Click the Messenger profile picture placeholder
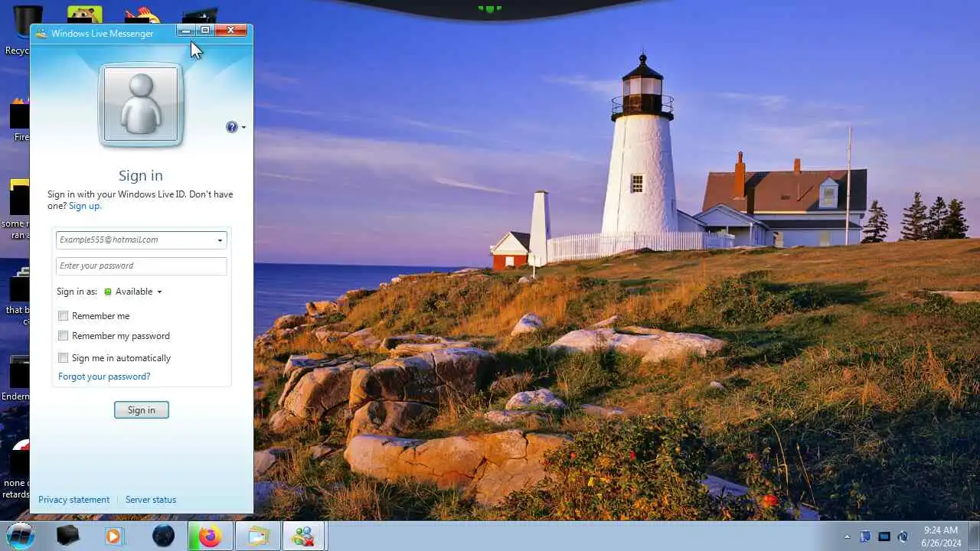Image resolution: width=980 pixels, height=551 pixels. point(141,104)
